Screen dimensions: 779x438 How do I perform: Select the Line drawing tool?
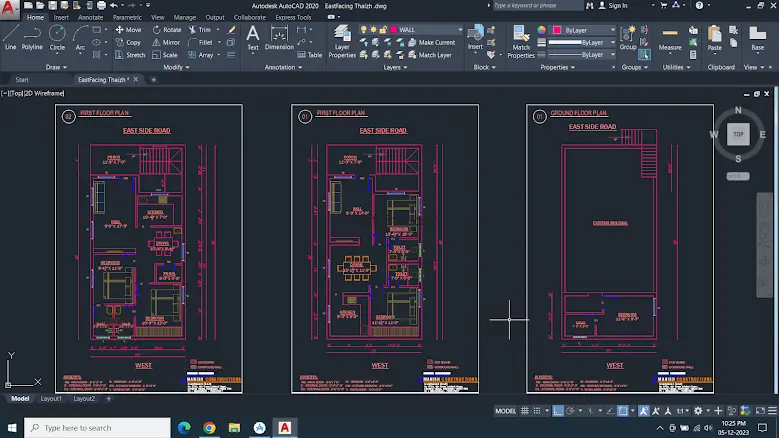tap(10, 36)
